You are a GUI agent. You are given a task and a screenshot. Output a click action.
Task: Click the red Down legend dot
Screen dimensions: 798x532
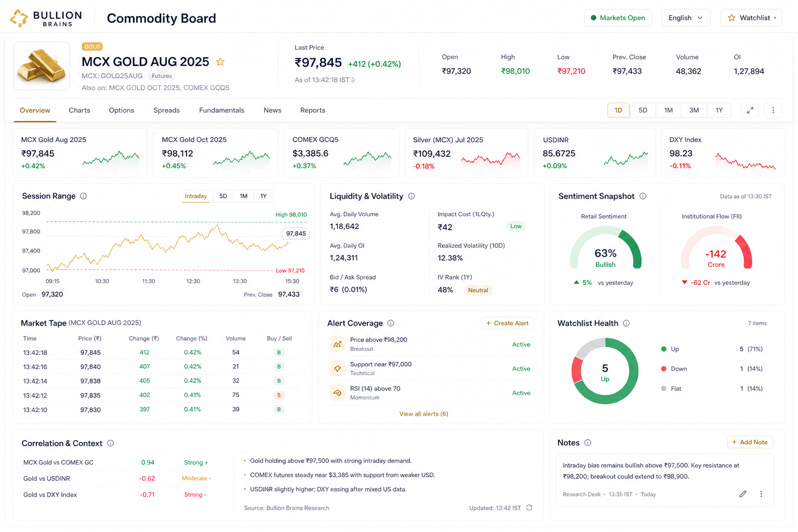point(664,369)
